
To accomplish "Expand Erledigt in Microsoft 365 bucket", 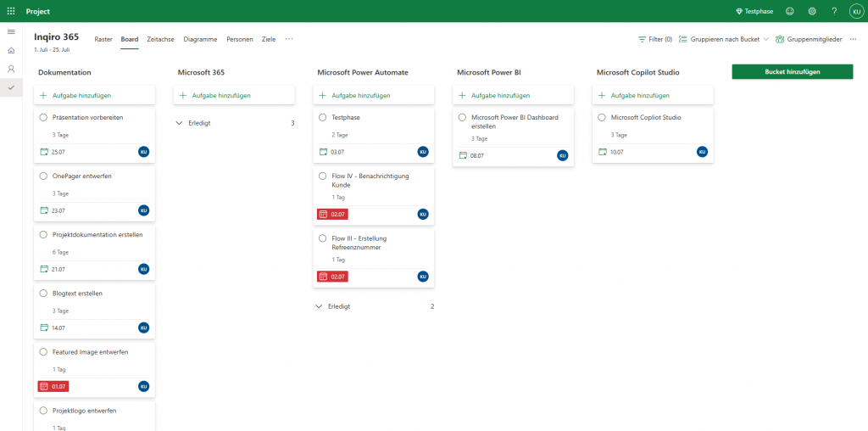I will (179, 123).
